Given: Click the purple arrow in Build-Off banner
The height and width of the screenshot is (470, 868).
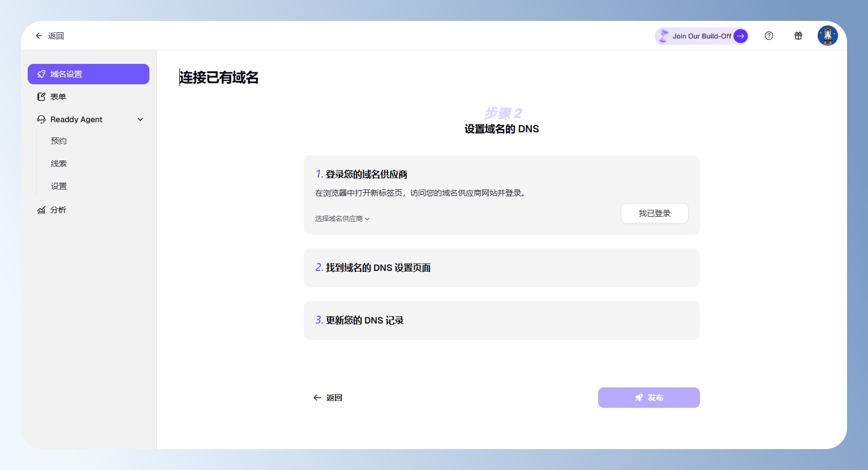Looking at the screenshot, I should 740,36.
